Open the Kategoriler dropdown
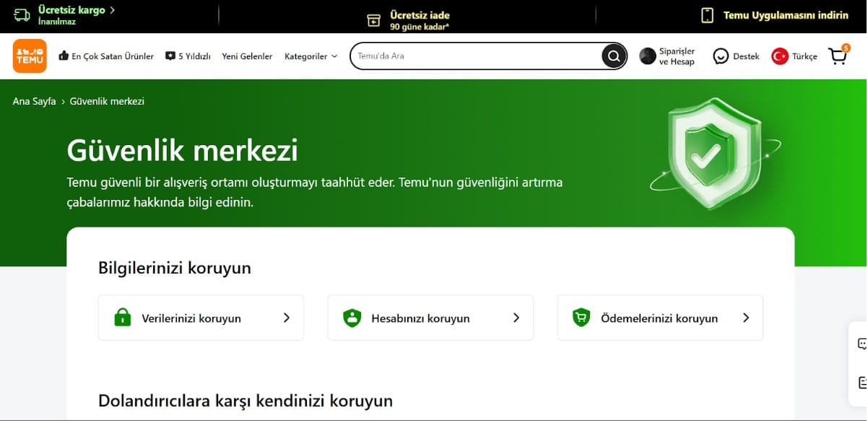 coord(311,56)
